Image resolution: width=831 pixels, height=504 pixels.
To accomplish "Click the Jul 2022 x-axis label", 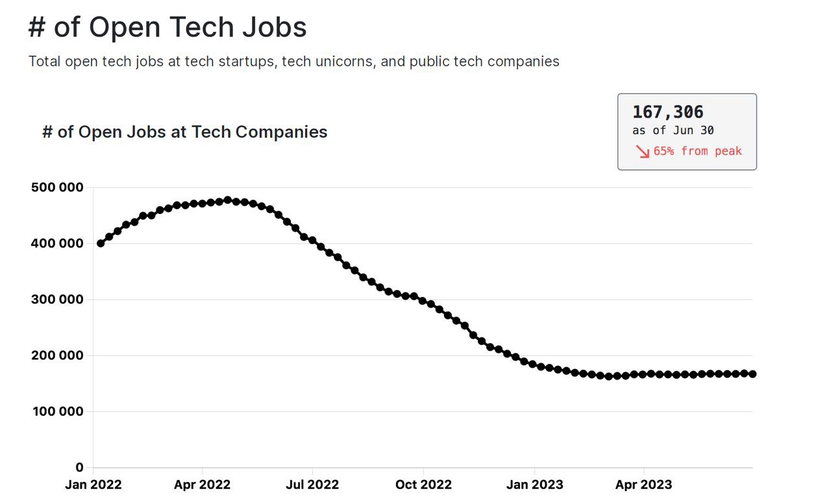I will point(312,485).
